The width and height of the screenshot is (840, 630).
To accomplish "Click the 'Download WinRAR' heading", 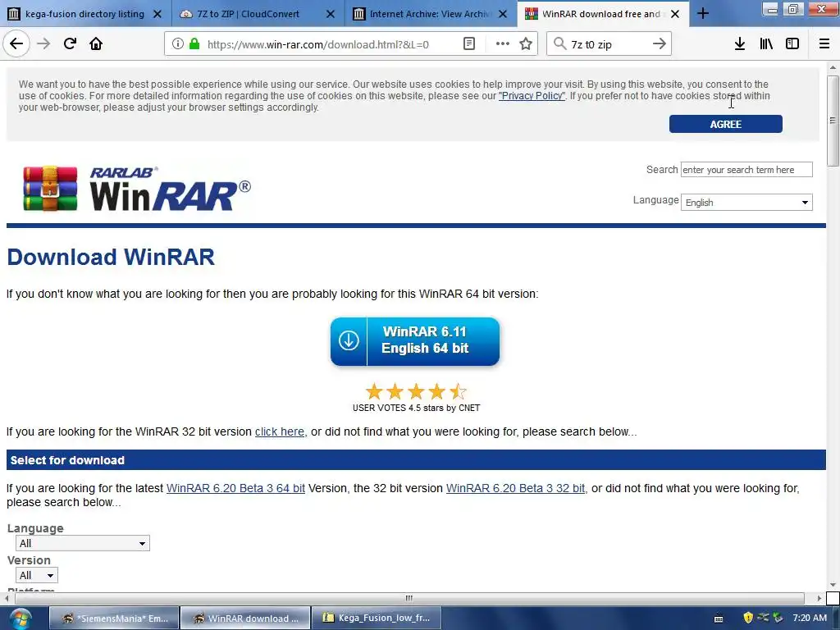I will pyautogui.click(x=111, y=257).
